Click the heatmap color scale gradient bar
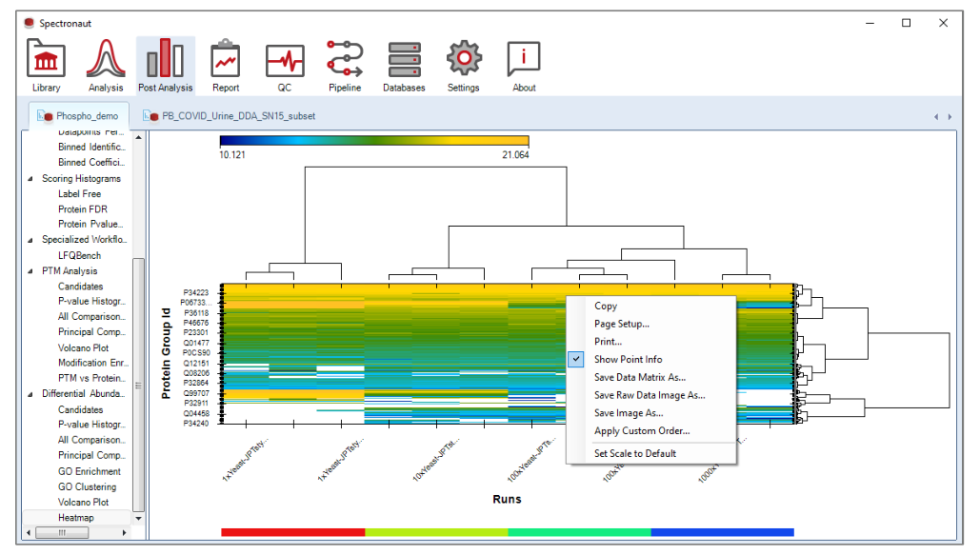Viewport: 980px width, 555px height. click(373, 141)
